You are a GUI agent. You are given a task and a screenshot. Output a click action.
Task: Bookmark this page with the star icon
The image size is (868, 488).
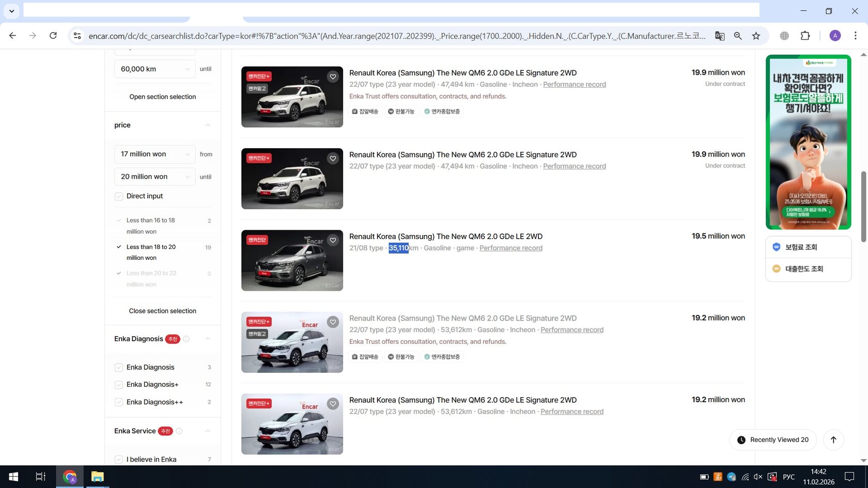(x=756, y=36)
